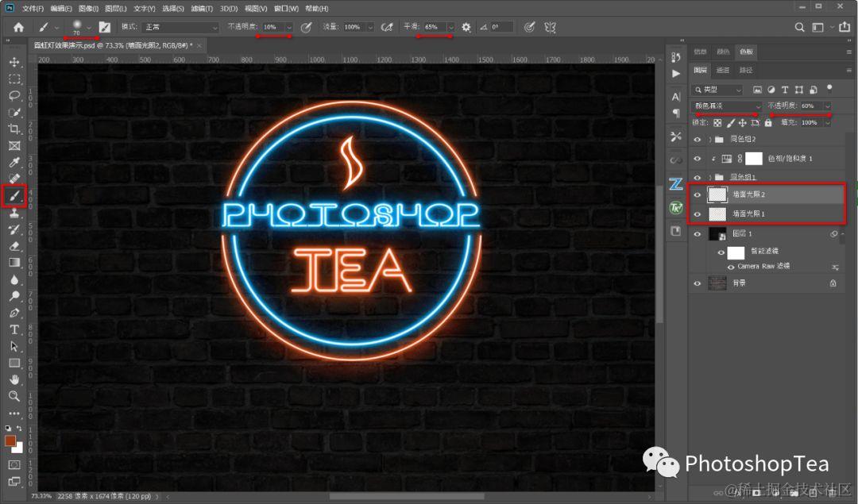Screen dimensions: 858x504
Task: Switch to the 色板 tab
Action: (x=746, y=52)
